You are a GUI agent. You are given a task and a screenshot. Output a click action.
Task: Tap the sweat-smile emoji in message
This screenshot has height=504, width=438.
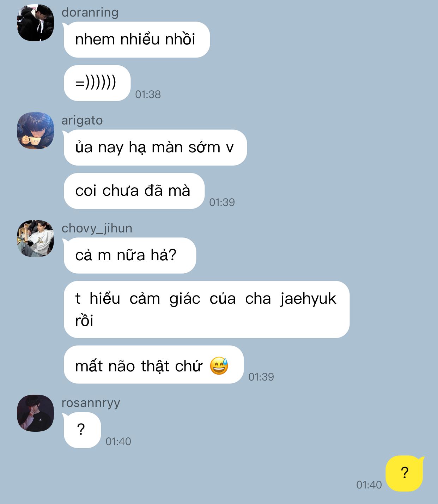[x=219, y=365]
